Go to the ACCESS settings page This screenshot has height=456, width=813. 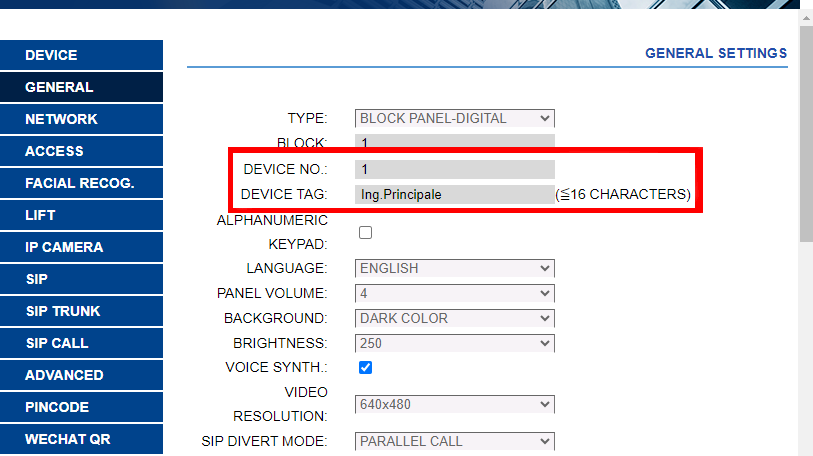click(x=82, y=151)
